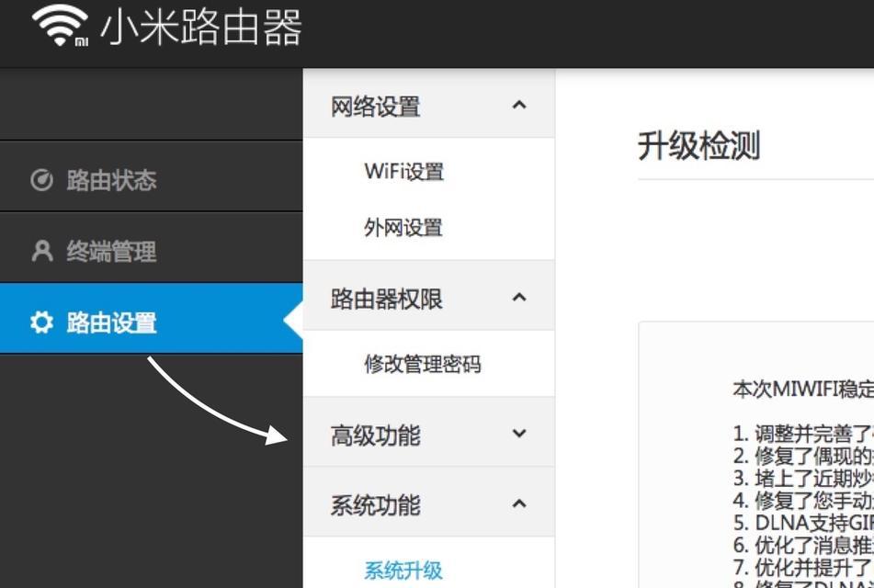
Task: Click the 小米路由器 title text
Action: point(201,28)
